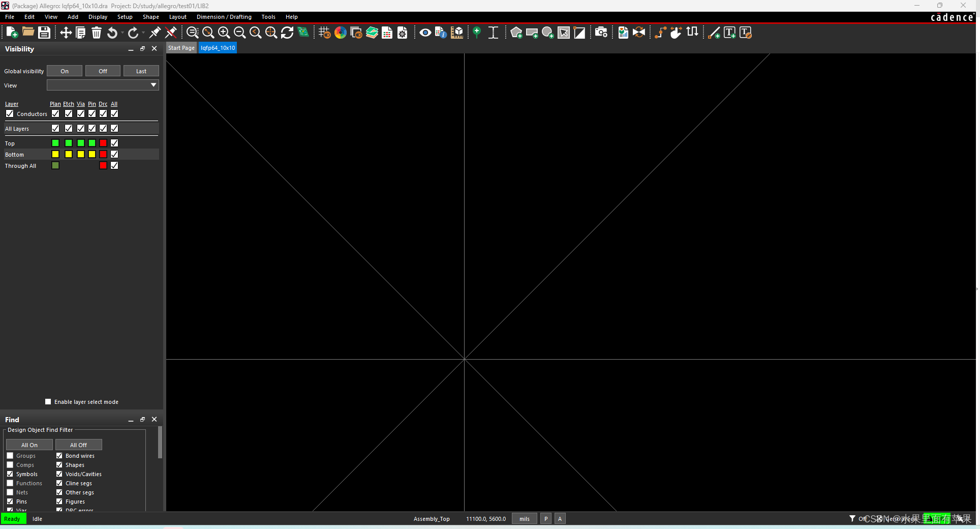
Task: Click the Delete trash can icon
Action: 96,33
